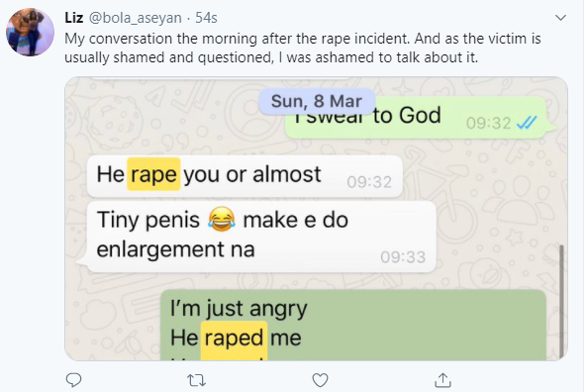Click the blue double-check read receipt
This screenshot has width=587, height=392.
tap(527, 123)
